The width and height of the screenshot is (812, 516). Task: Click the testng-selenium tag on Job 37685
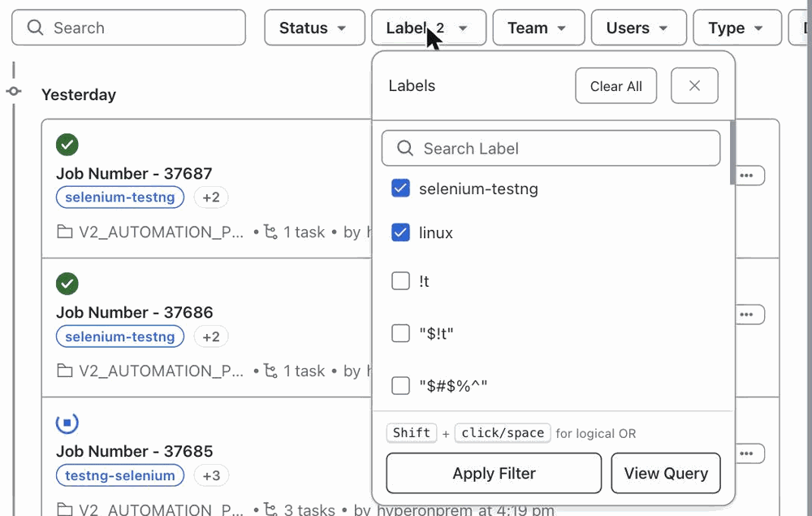(x=120, y=475)
